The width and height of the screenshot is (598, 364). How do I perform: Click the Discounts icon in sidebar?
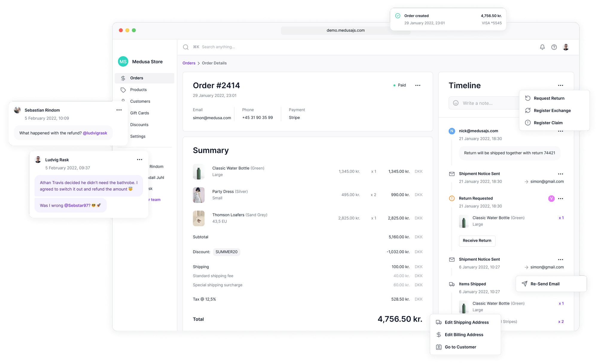click(x=124, y=124)
